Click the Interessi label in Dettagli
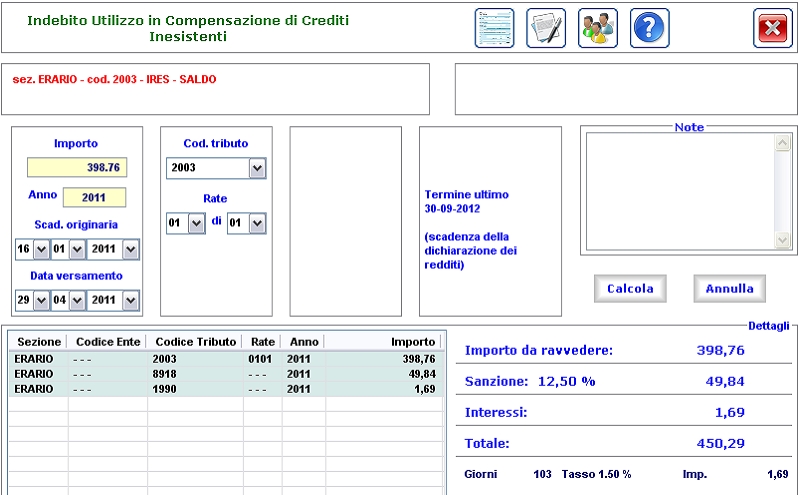This screenshot has height=495, width=800. 495,412
